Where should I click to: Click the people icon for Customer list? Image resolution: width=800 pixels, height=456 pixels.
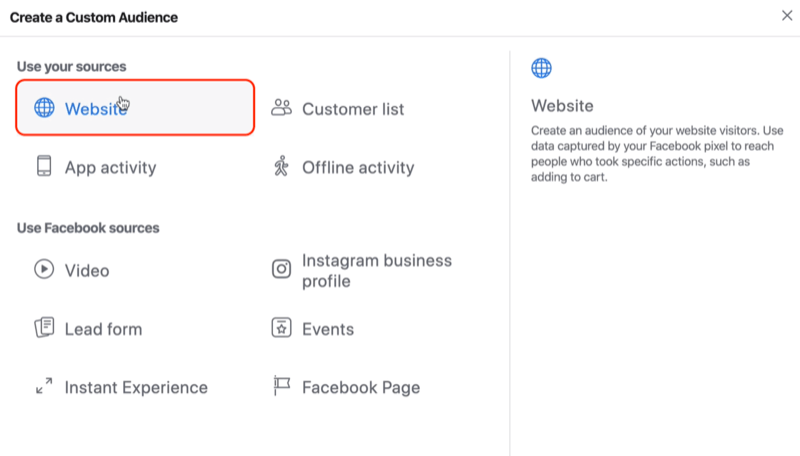pyautogui.click(x=281, y=108)
